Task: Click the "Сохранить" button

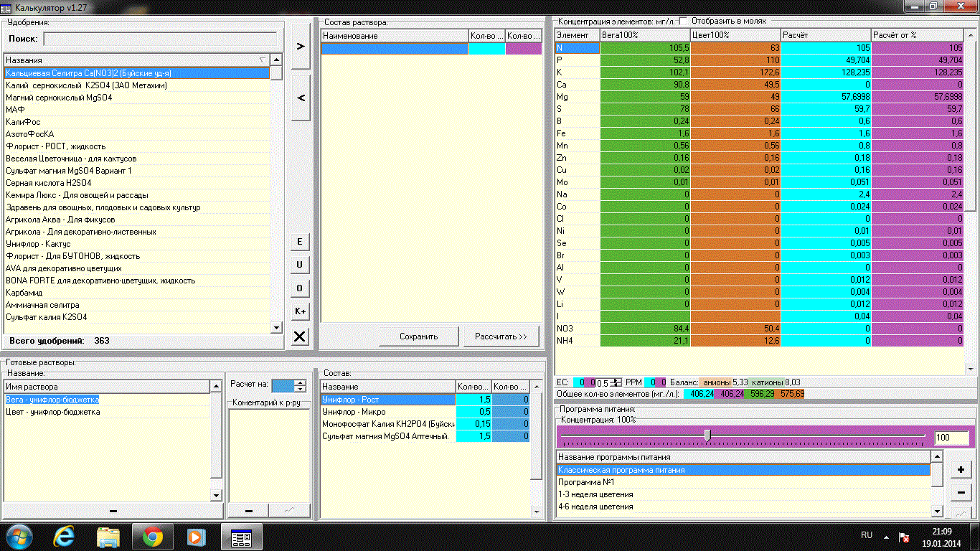Action: tap(418, 336)
